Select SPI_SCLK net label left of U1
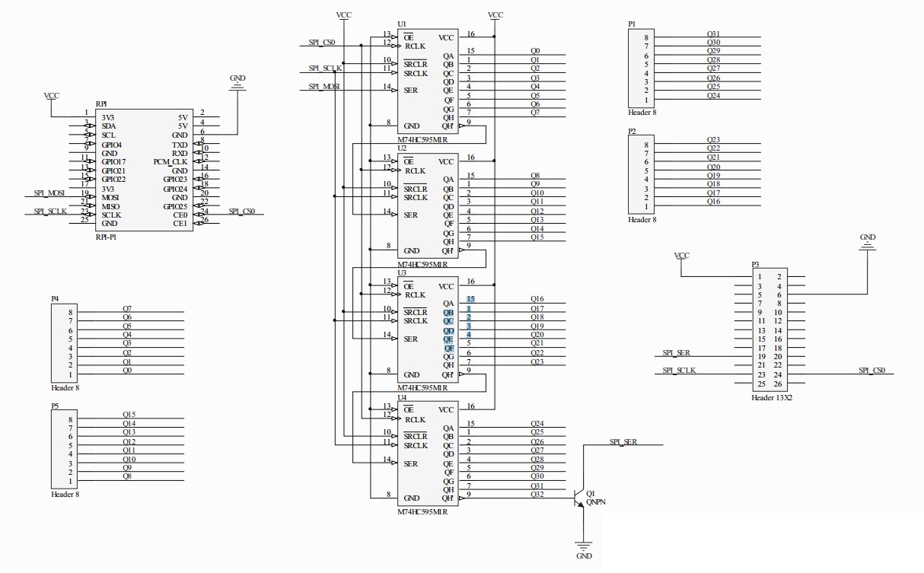924x573 pixels. [x=325, y=68]
